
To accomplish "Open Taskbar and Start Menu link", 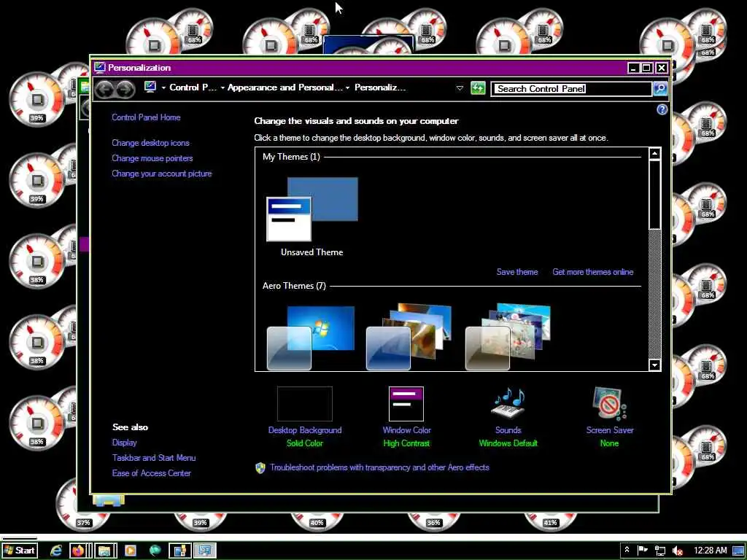I will [154, 458].
